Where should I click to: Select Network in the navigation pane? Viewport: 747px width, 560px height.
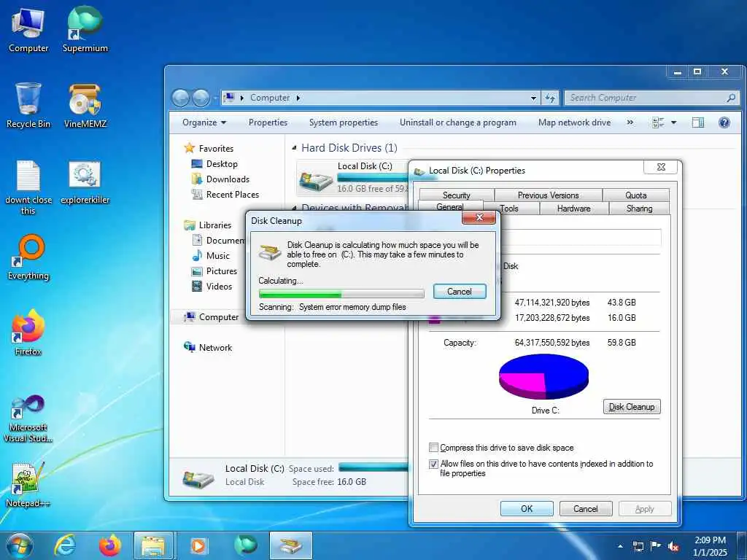coord(215,348)
